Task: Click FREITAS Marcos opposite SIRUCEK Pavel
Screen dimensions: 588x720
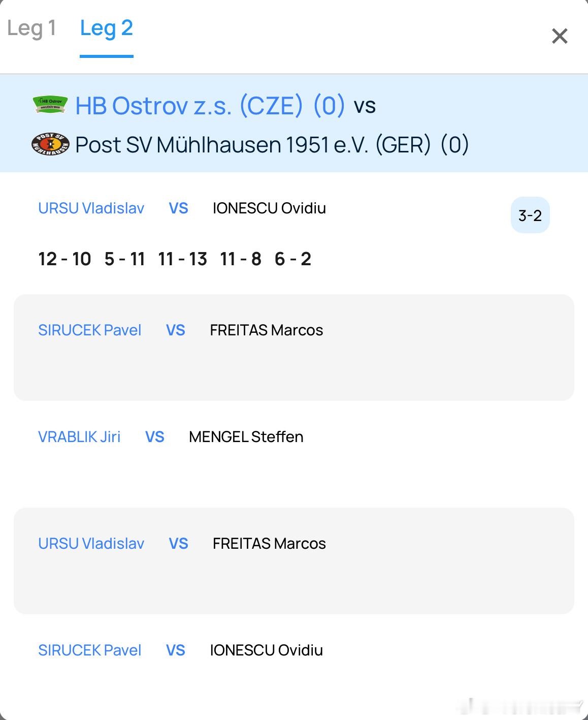Action: coord(266,330)
